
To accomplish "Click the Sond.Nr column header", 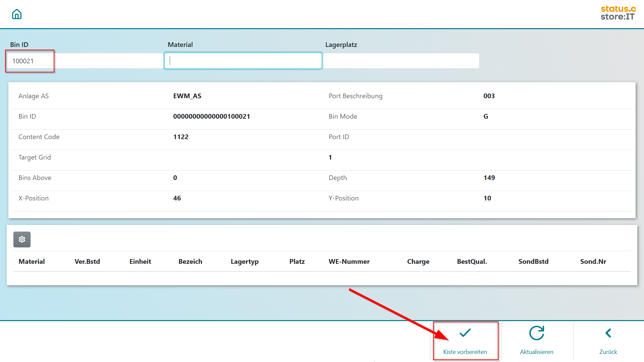I will coord(593,261).
